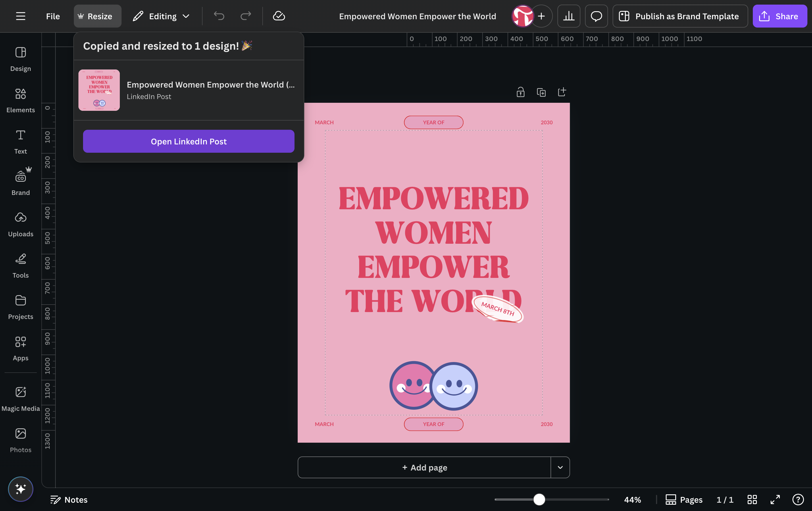This screenshot has width=812, height=511.
Task: Add collaborator with plus button
Action: [542, 16]
